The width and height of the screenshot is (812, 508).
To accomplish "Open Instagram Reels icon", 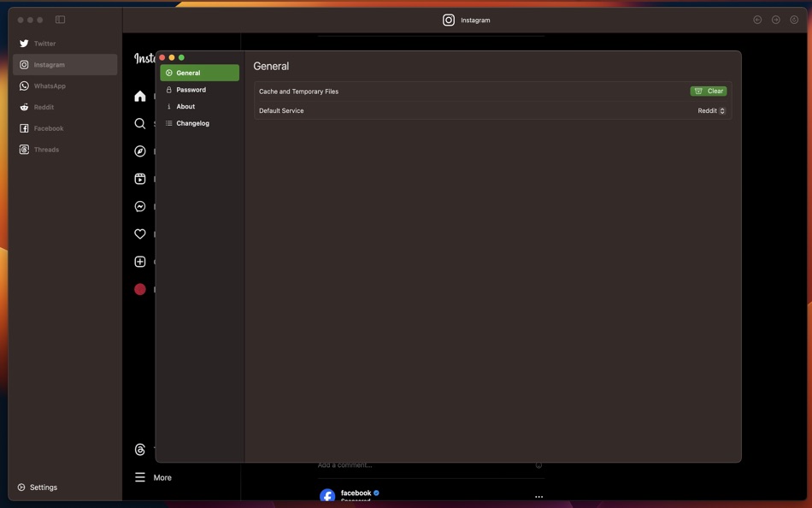I will [140, 179].
